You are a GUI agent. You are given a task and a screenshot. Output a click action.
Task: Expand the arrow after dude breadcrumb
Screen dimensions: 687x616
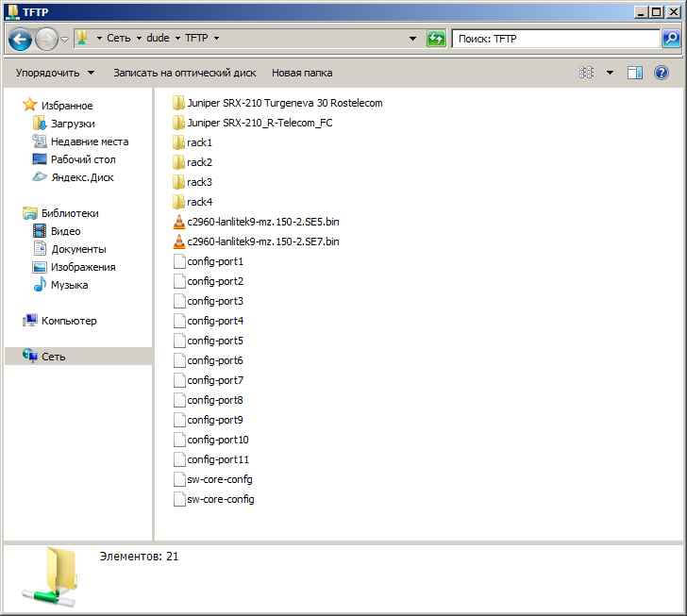pyautogui.click(x=177, y=39)
